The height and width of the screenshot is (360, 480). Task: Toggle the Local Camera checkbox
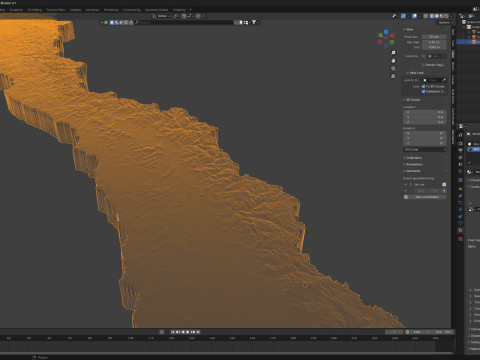coord(424,56)
